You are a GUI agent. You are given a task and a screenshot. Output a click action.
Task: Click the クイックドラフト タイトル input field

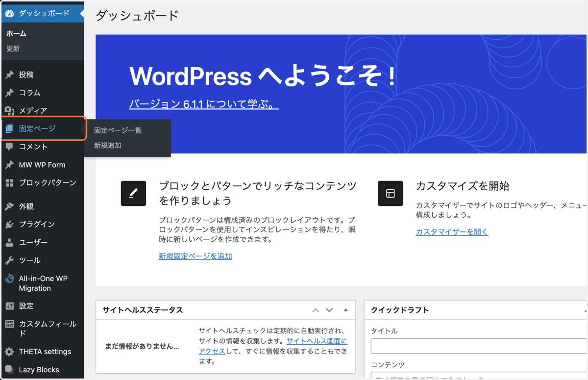(x=479, y=346)
